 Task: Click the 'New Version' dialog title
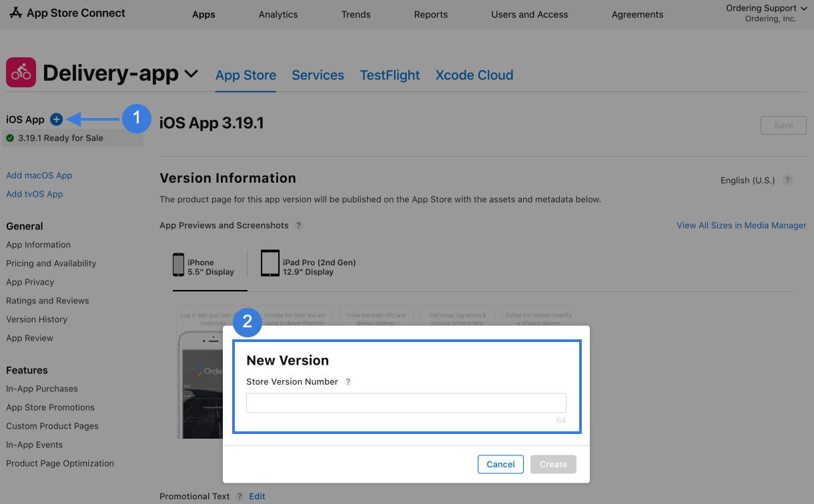point(288,361)
